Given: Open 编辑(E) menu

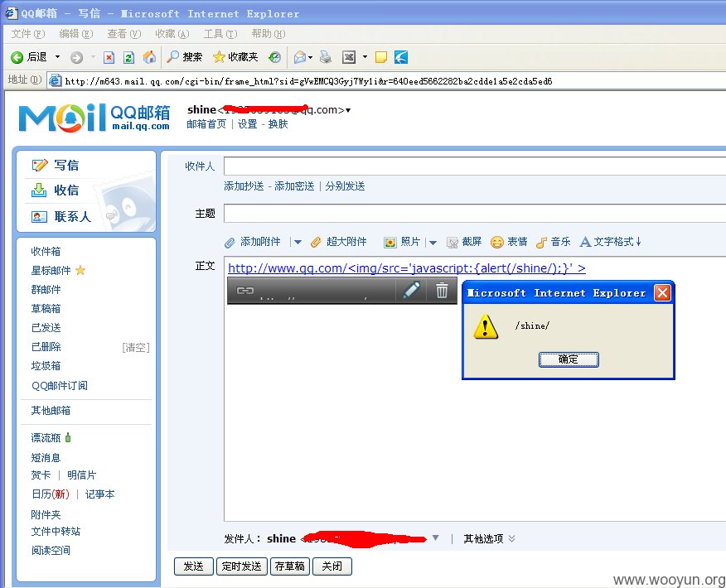Looking at the screenshot, I should [76, 34].
